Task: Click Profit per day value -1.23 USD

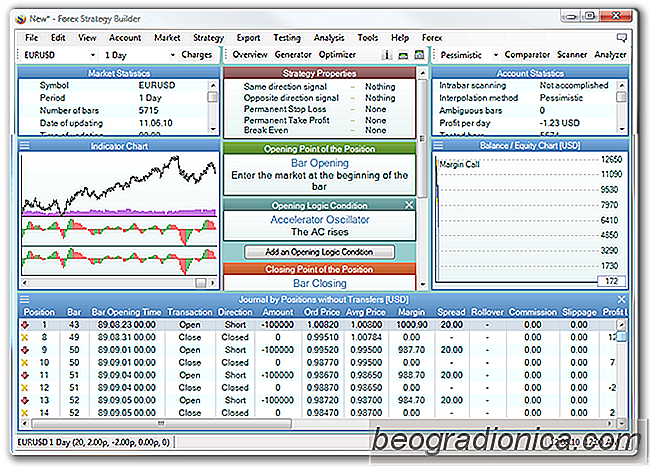Action: (559, 123)
